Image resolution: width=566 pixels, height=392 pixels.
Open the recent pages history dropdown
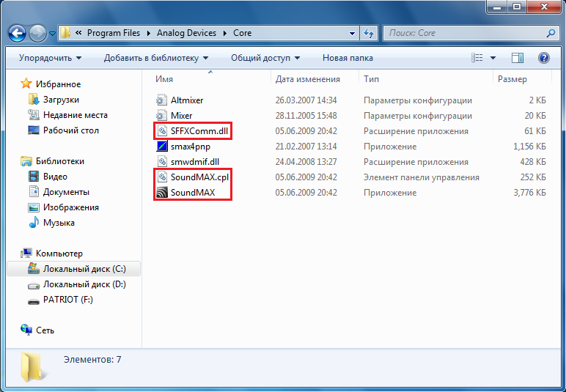52,34
